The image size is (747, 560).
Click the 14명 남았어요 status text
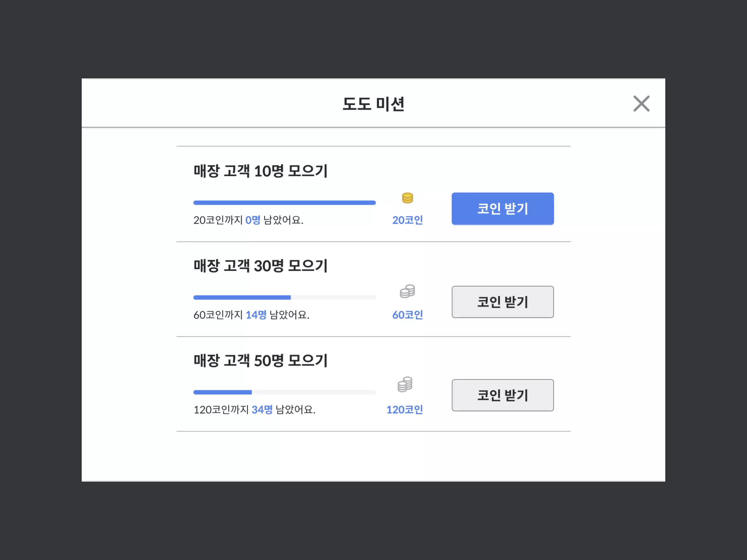click(251, 315)
